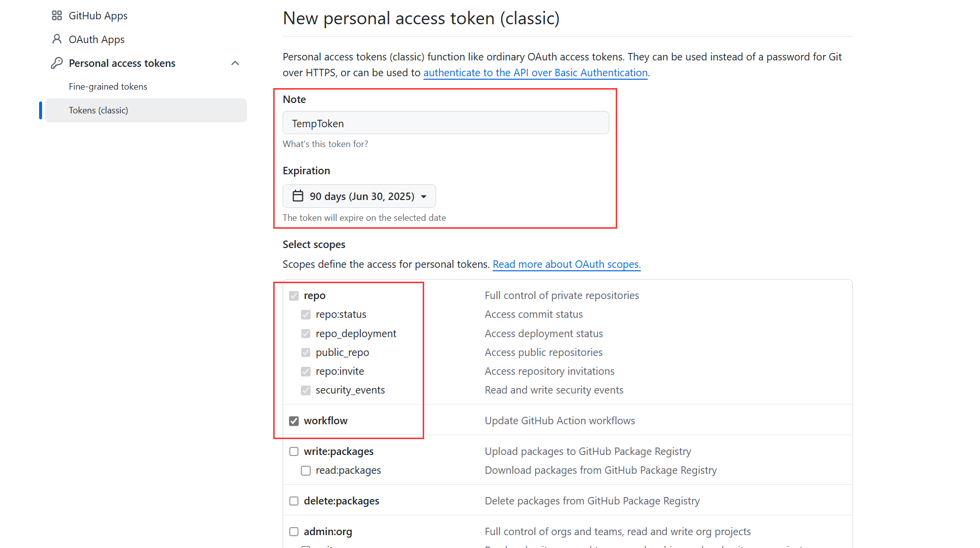Open the 90 days expiration dropdown
The width and height of the screenshot is (980, 548).
click(359, 196)
